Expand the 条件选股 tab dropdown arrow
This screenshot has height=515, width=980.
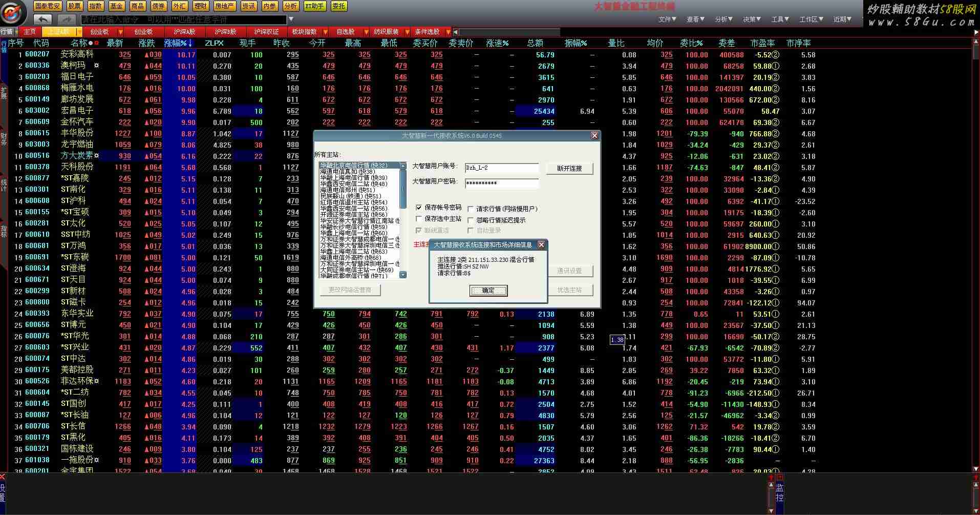[x=448, y=32]
